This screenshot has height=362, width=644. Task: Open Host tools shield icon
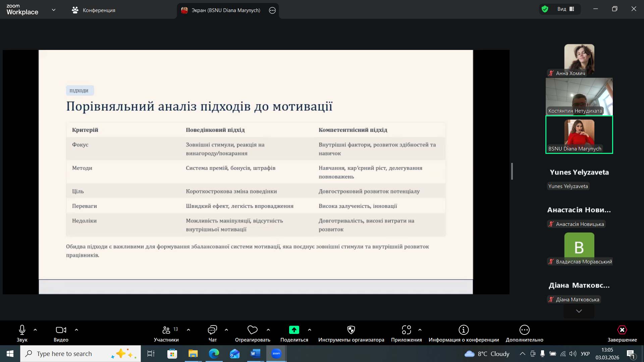point(351,330)
